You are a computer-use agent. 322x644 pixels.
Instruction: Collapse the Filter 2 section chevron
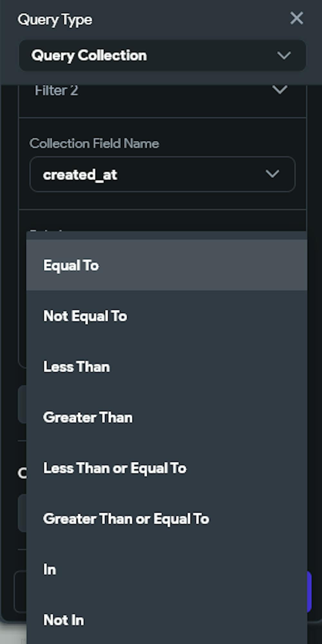coord(279,90)
